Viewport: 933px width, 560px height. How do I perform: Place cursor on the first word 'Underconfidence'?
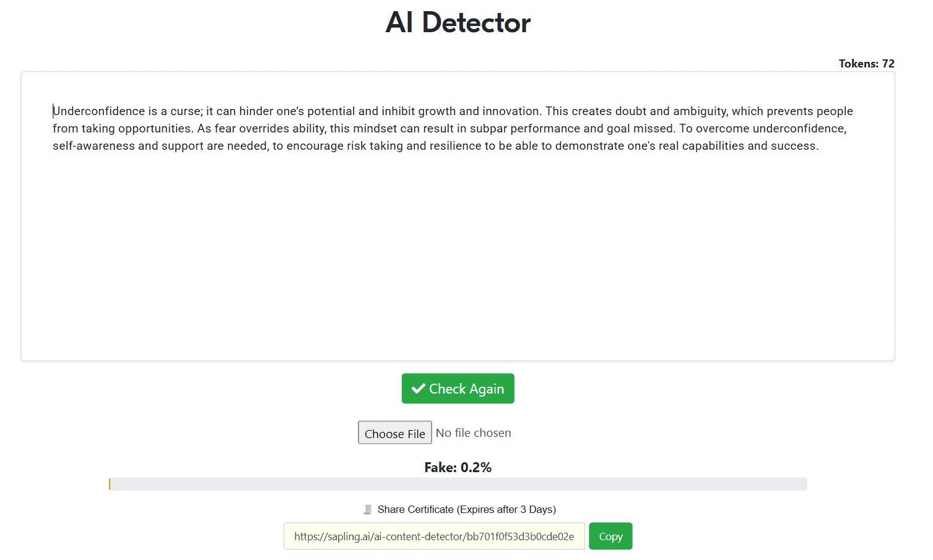tap(98, 111)
